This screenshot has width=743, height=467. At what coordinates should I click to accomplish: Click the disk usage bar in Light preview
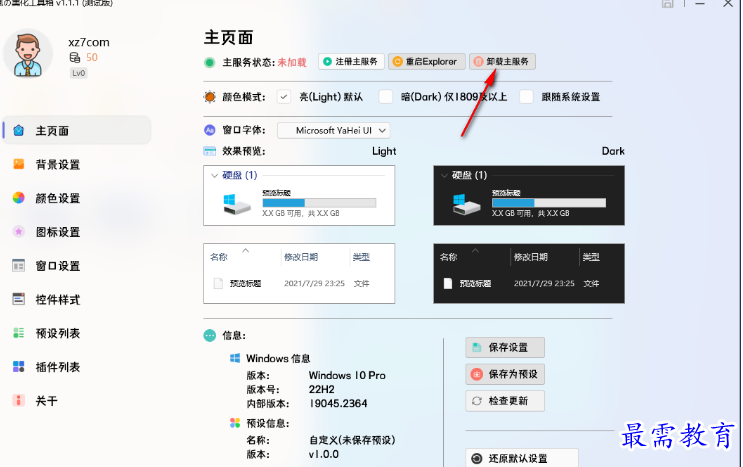click(319, 203)
